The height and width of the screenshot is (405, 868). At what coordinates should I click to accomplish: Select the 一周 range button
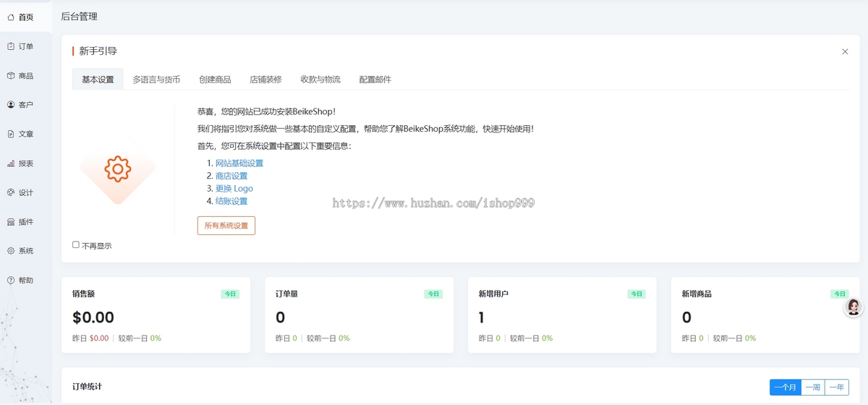(x=813, y=388)
